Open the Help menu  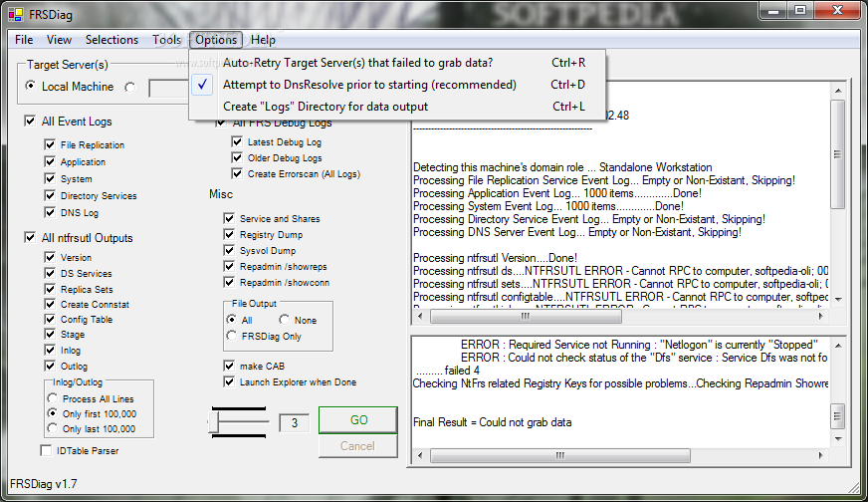click(x=263, y=40)
